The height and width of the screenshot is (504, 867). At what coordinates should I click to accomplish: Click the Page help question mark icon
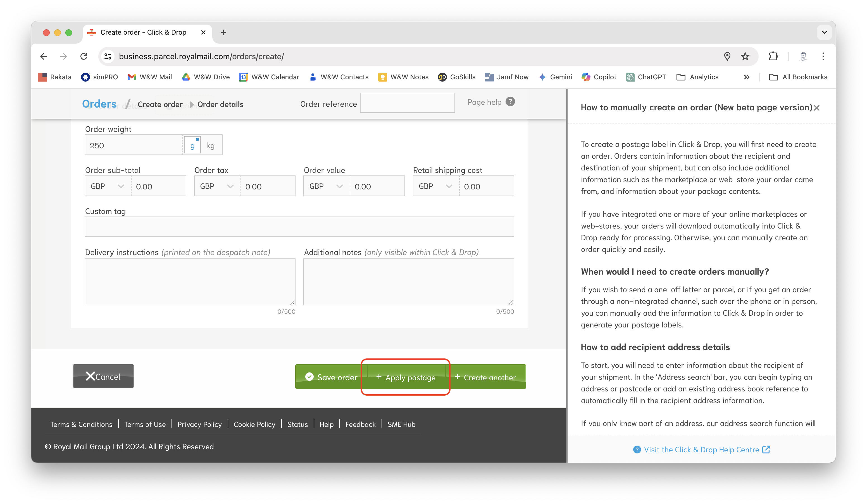(x=510, y=102)
